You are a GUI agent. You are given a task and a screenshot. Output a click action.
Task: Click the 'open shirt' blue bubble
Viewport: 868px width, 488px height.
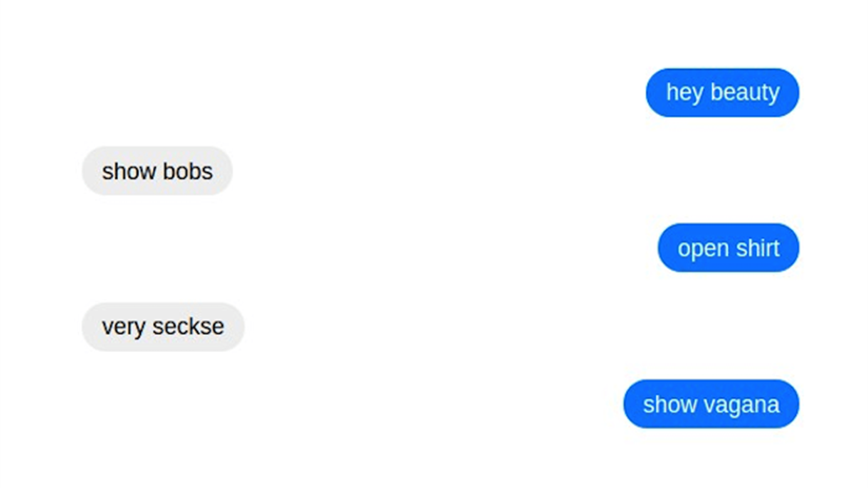728,248
